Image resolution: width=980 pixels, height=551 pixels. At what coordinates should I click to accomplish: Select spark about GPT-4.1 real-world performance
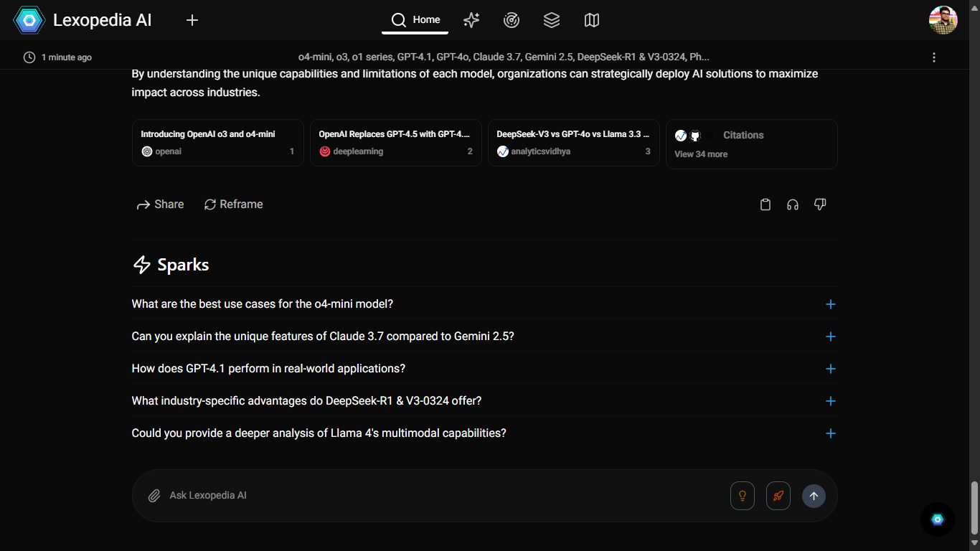(x=268, y=369)
